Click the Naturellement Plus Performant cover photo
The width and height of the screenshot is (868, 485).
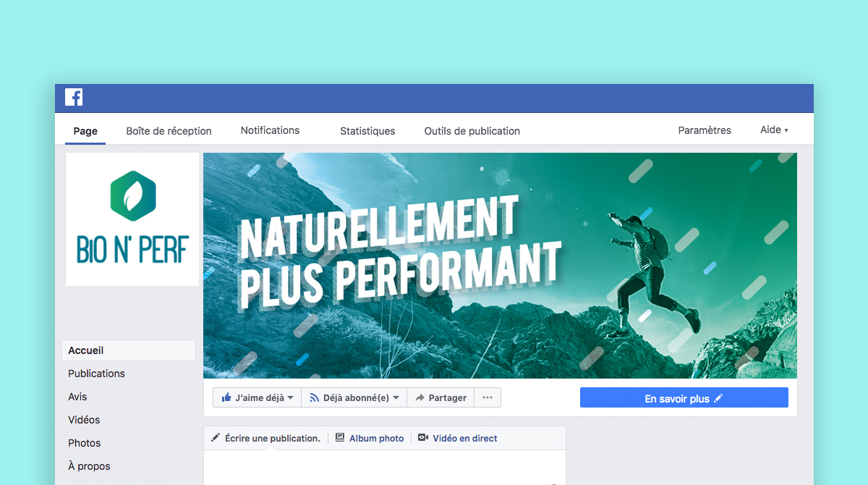point(500,266)
